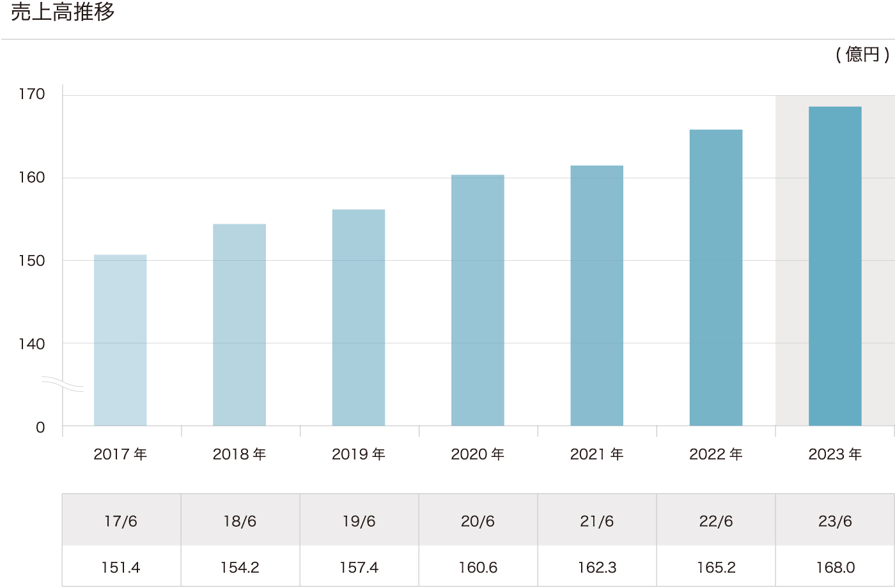This screenshot has height=588, width=895.
Task: Select the 20/6 table header cell
Action: pos(478,521)
